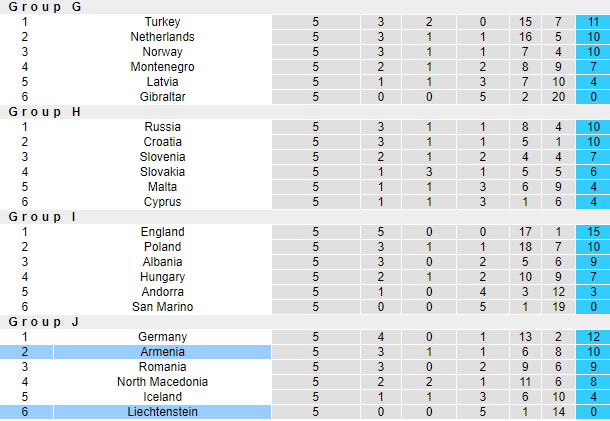Click Germany's 12 points cell

coord(592,337)
